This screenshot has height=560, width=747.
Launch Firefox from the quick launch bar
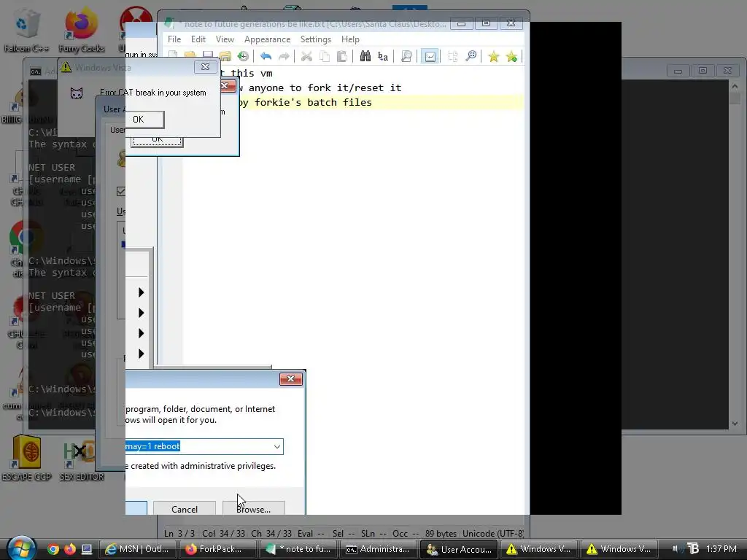point(70,549)
